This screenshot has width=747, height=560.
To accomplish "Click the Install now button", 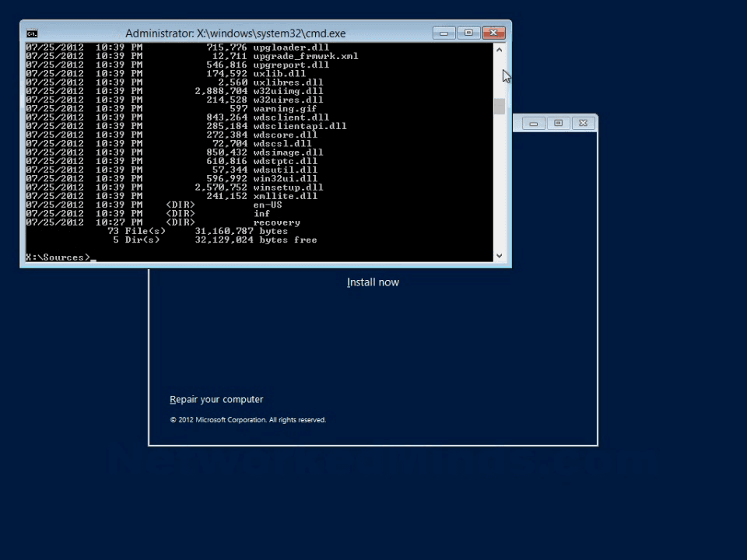I will tap(373, 282).
